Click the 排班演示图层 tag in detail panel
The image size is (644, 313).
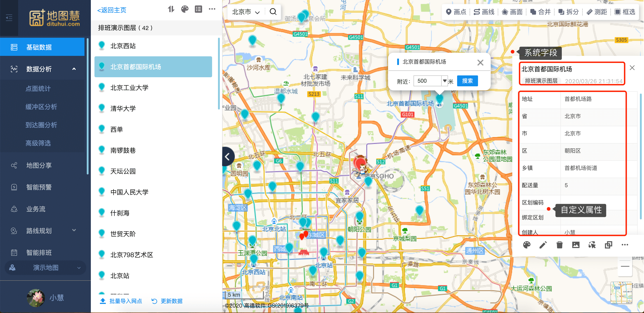541,81
